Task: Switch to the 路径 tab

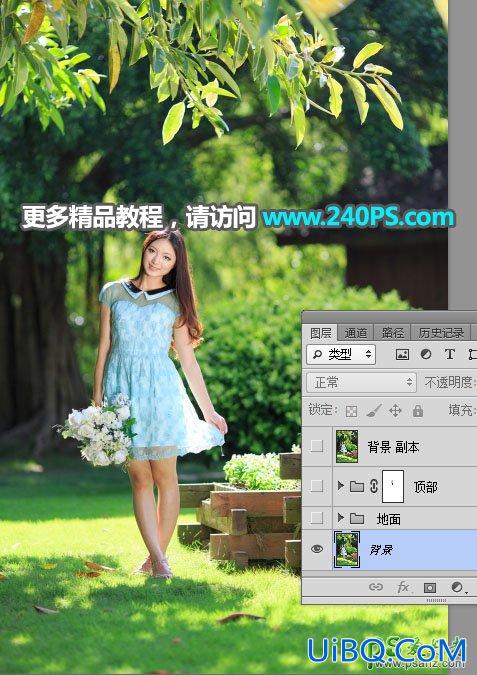Action: coord(392,333)
